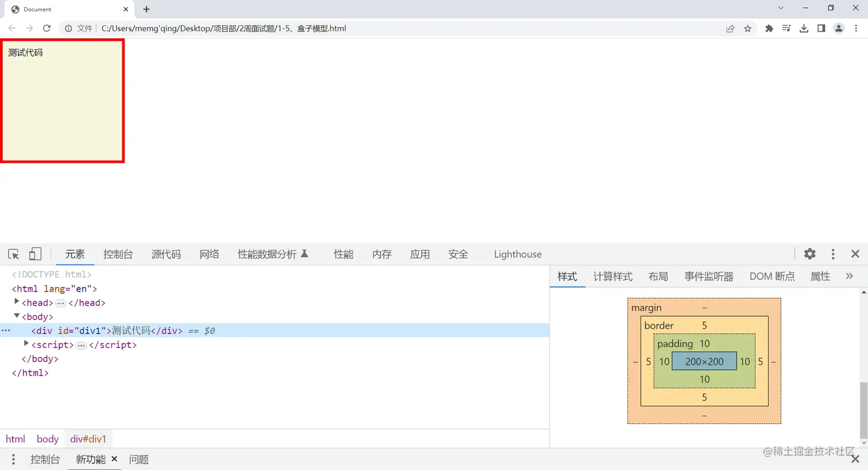Expand the script element node

point(26,344)
